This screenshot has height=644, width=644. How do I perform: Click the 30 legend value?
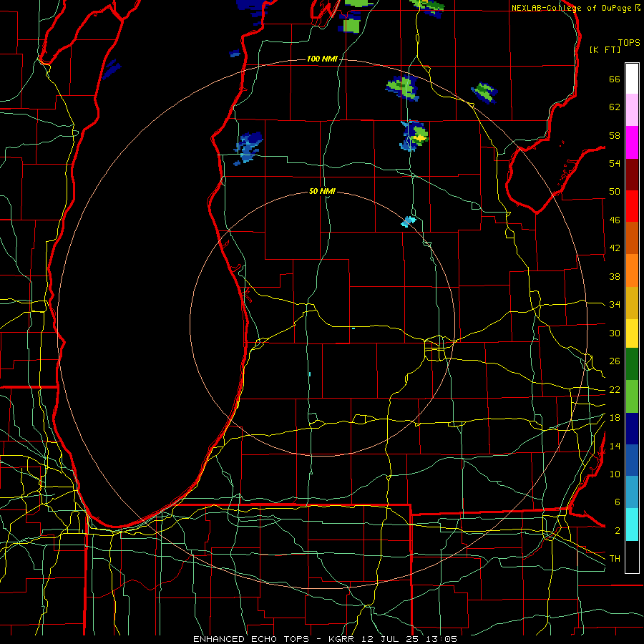click(x=615, y=333)
